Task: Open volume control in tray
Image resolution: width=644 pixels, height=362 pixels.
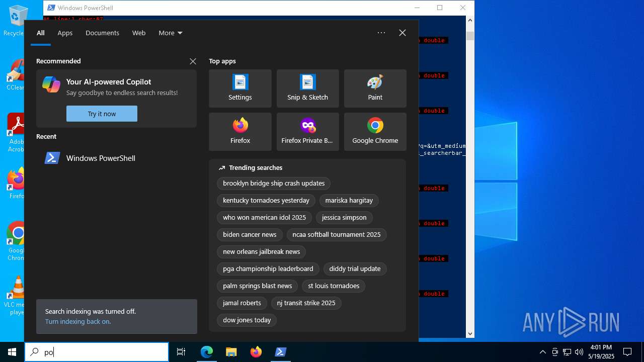Action: tap(579, 352)
